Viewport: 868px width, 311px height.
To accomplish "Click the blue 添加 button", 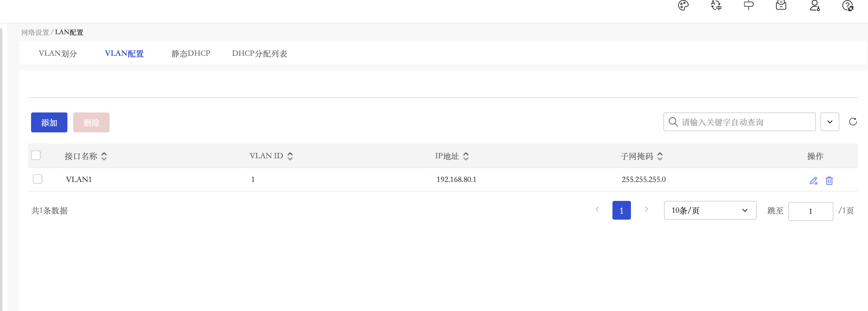I will coord(49,122).
